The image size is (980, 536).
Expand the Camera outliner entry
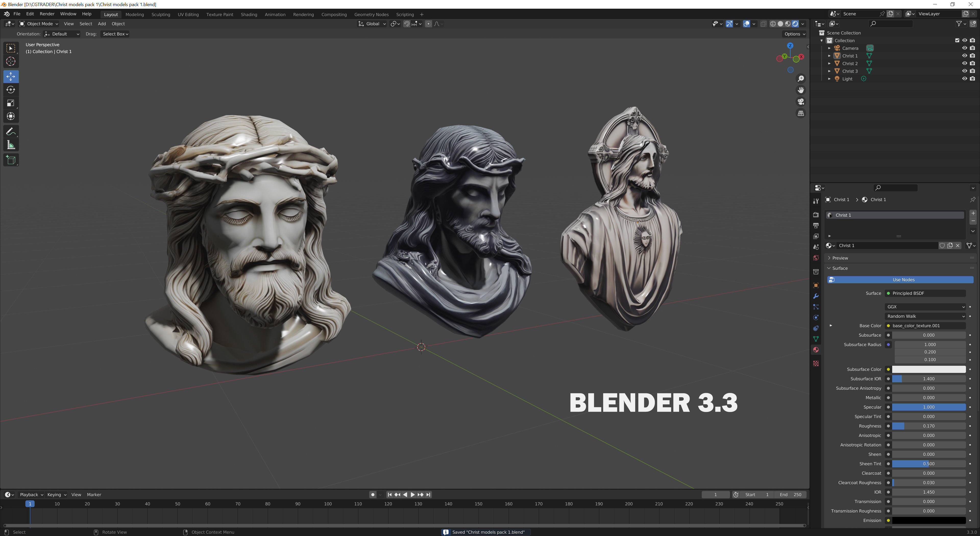pyautogui.click(x=829, y=48)
